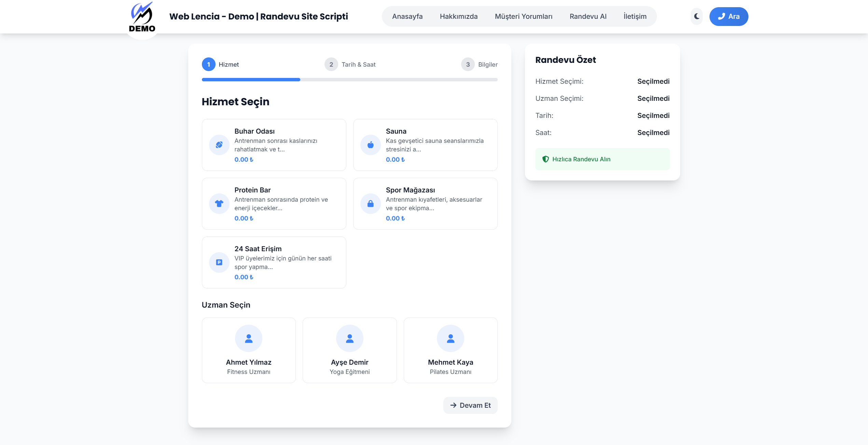Click the Buhar Odası service icon
Screen dimensions: 868x445
click(219, 145)
